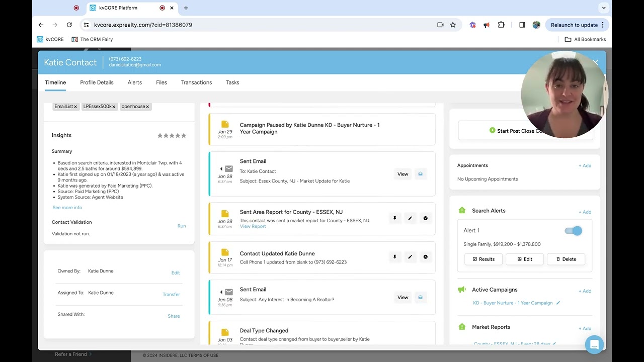The image size is (644, 362).
Task: View the Becoming A Realtor email
Action: click(x=403, y=297)
